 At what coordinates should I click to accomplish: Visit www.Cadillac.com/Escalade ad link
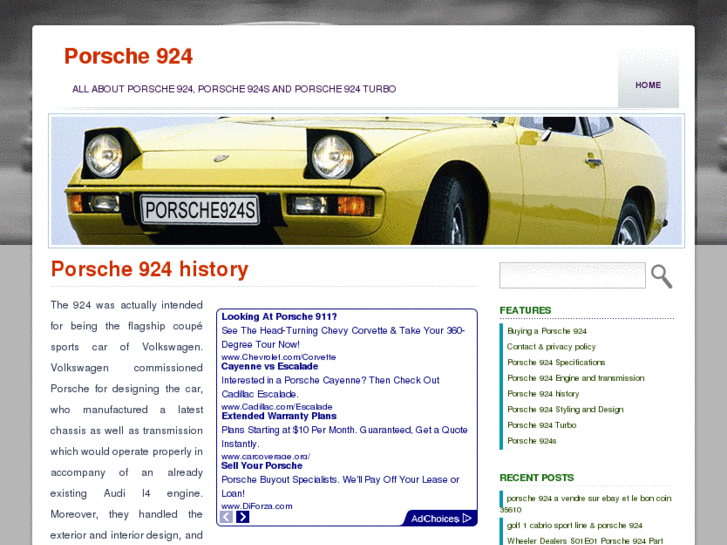coord(276,407)
